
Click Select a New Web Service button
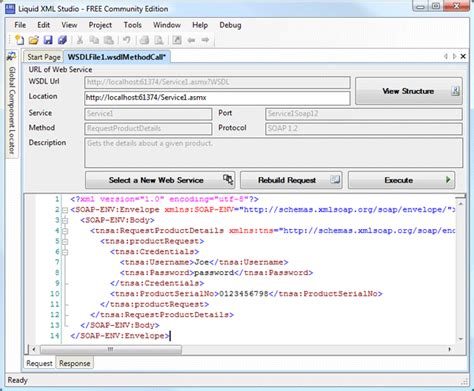click(x=160, y=180)
